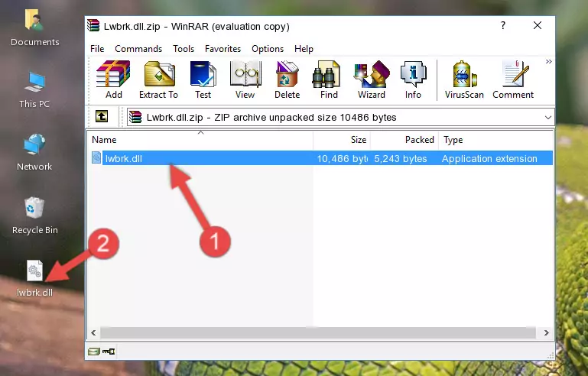Select Recycle Bin desktop icon
This screenshot has height=376, width=588.
34,216
